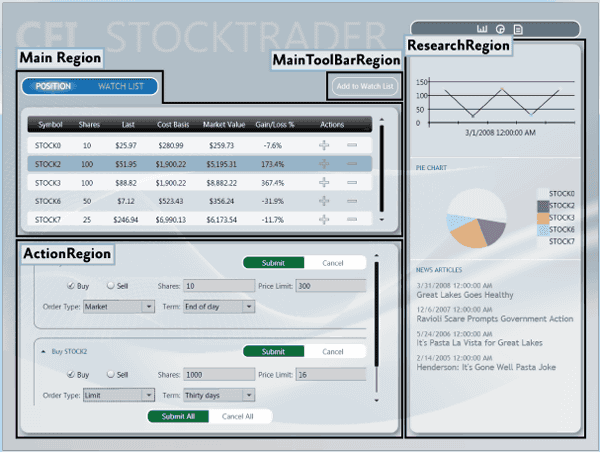Switch to the POSITION tab
Image resolution: width=600 pixels, height=453 pixels.
[x=53, y=86]
